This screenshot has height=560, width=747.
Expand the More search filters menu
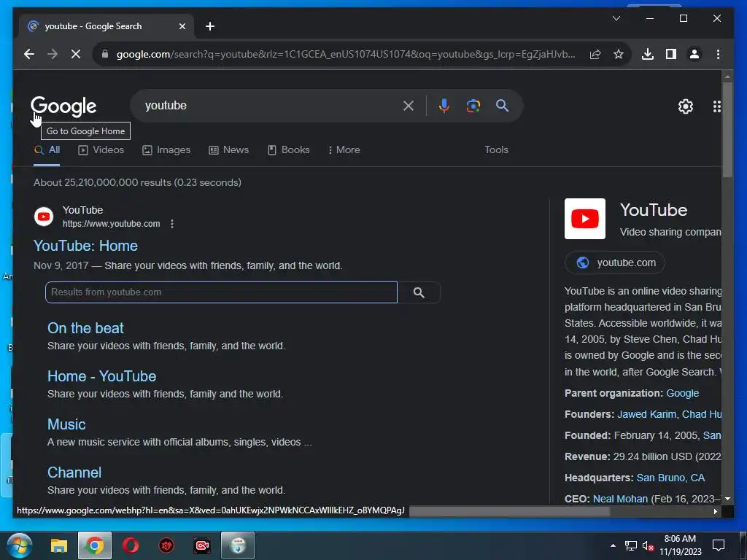(344, 150)
